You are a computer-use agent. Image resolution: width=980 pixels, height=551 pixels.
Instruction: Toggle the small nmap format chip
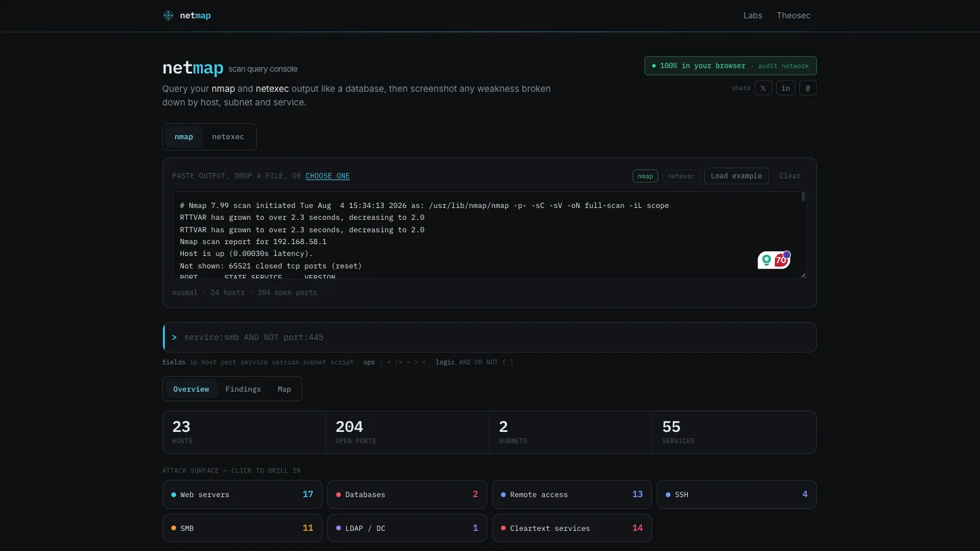645,176
